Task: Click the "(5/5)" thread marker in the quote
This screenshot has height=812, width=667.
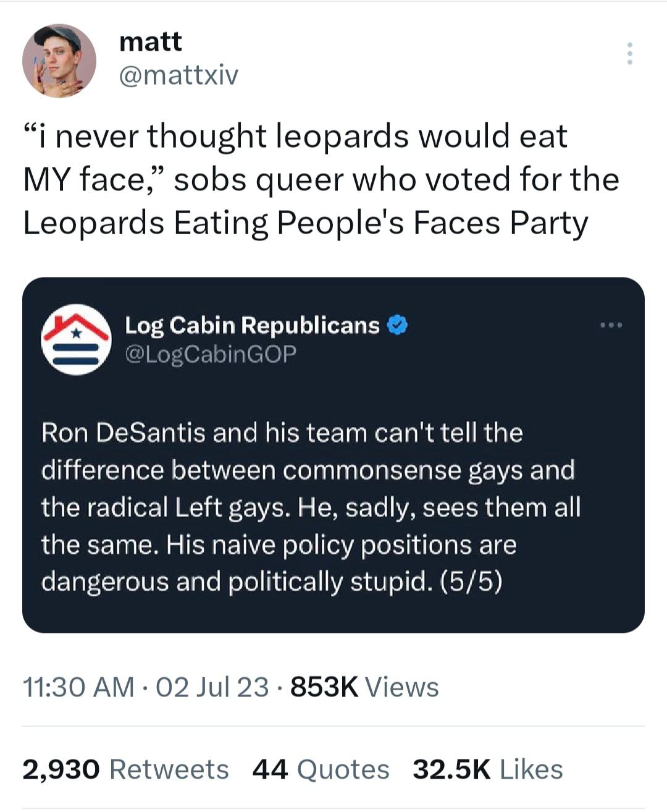Action: tap(471, 582)
